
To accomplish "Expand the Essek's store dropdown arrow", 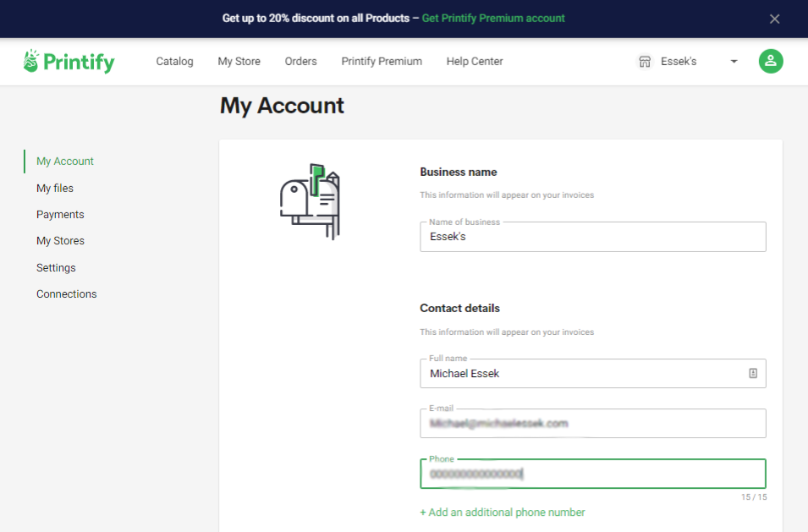I will click(734, 62).
